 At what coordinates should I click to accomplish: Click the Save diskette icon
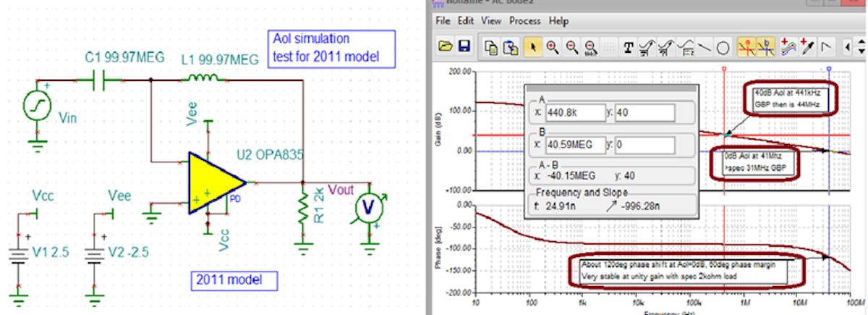click(464, 48)
